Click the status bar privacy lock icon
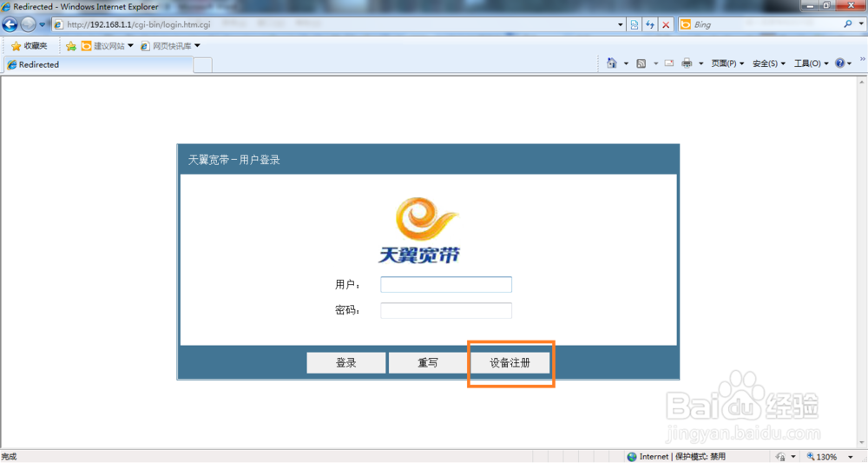 pyautogui.click(x=780, y=457)
